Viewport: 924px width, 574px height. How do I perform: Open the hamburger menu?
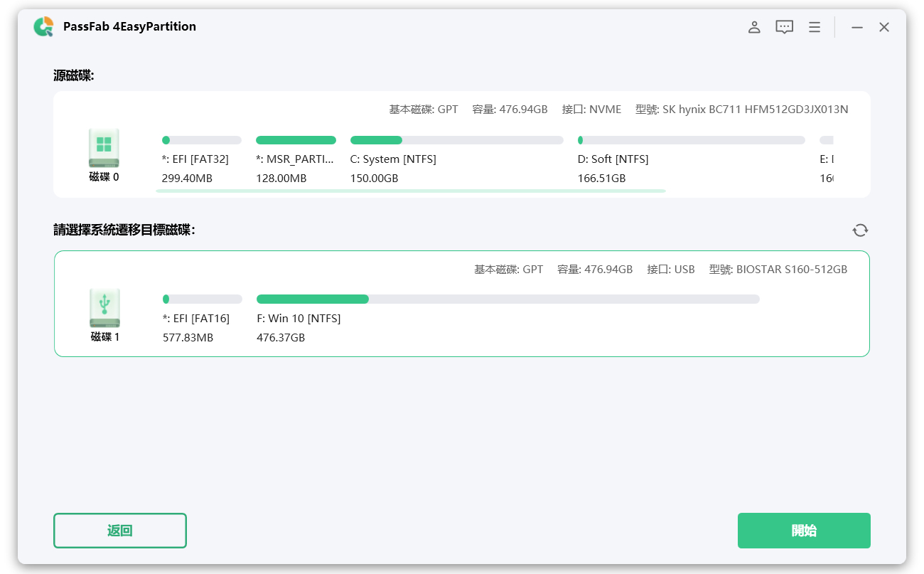click(815, 27)
